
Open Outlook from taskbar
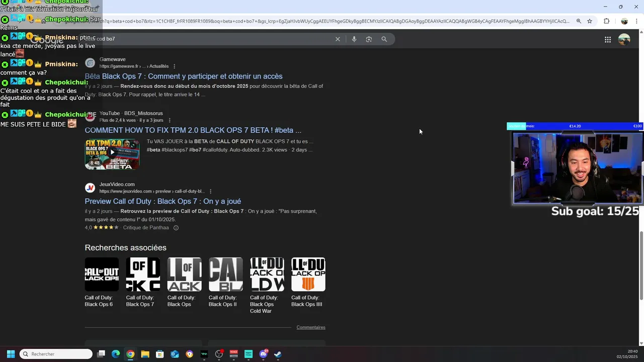pos(175,354)
